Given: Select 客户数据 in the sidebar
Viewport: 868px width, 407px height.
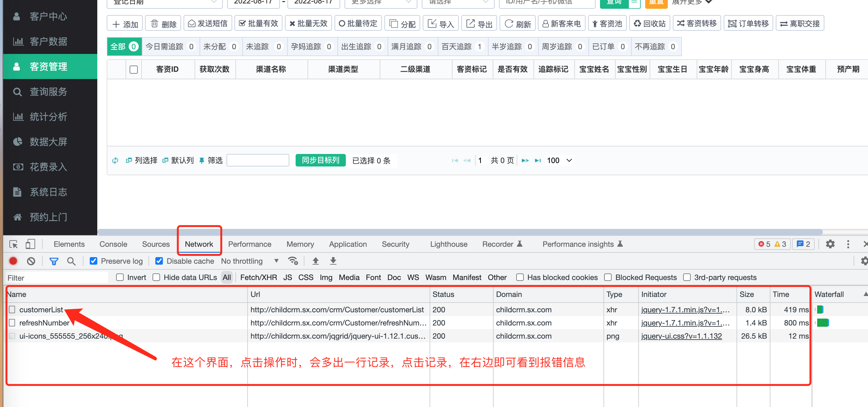Looking at the screenshot, I should pyautogui.click(x=48, y=41).
